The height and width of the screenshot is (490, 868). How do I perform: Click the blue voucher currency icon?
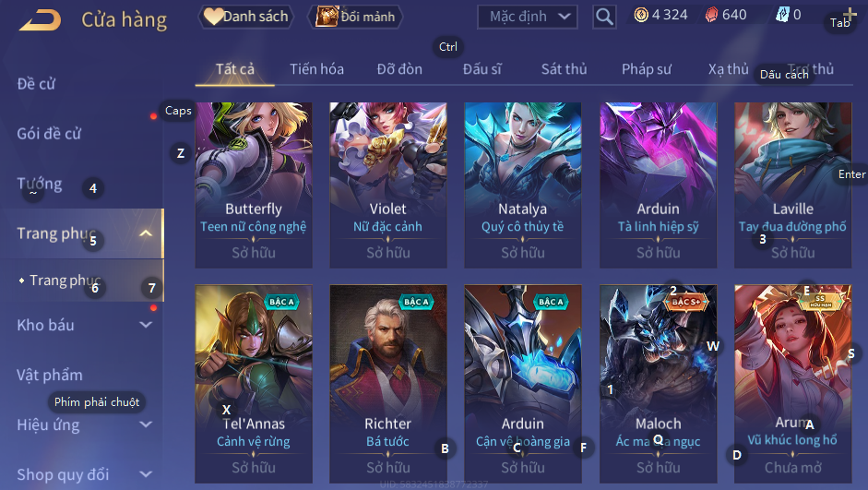(781, 15)
